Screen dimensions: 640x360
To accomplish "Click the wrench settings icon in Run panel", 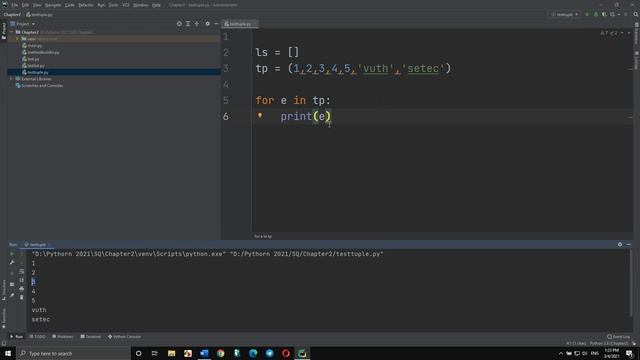I will click(x=12, y=263).
